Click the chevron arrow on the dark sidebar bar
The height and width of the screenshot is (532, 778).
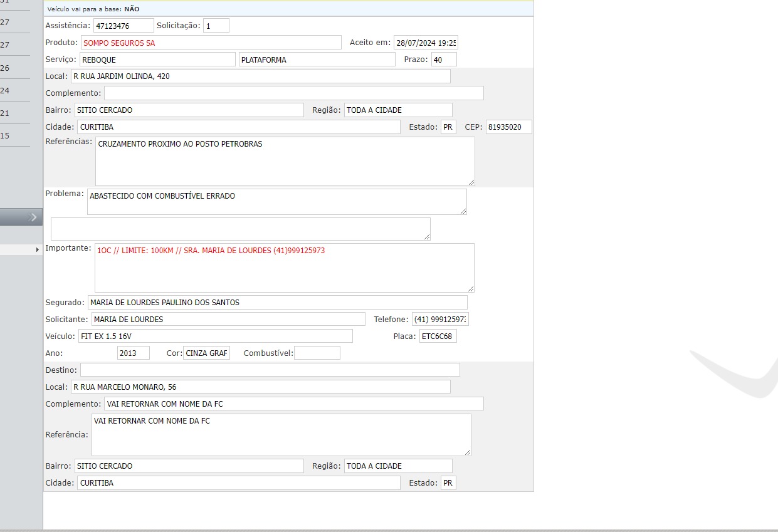34,217
